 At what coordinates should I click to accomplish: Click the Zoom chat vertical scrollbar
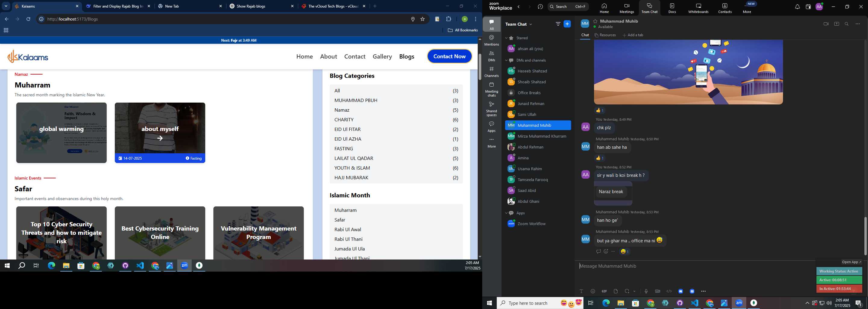865,236
